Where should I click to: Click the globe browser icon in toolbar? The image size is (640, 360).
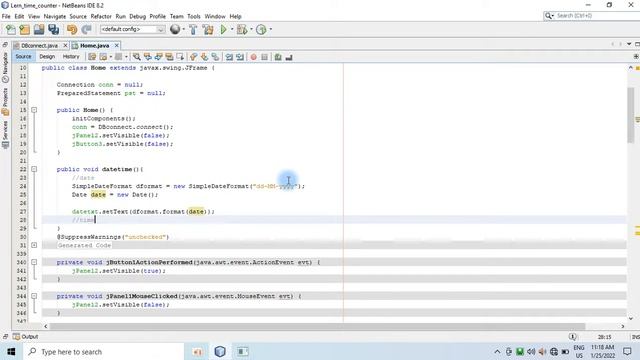(x=175, y=29)
